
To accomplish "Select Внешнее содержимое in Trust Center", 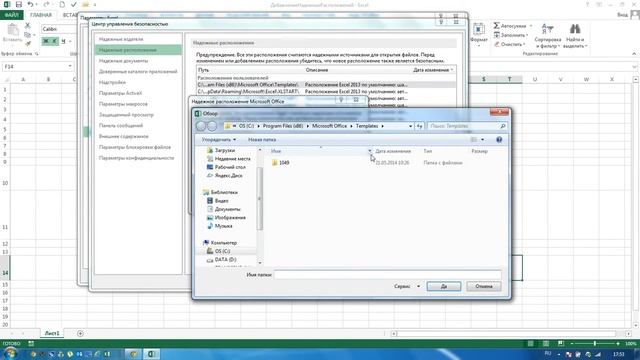I will pos(124,136).
